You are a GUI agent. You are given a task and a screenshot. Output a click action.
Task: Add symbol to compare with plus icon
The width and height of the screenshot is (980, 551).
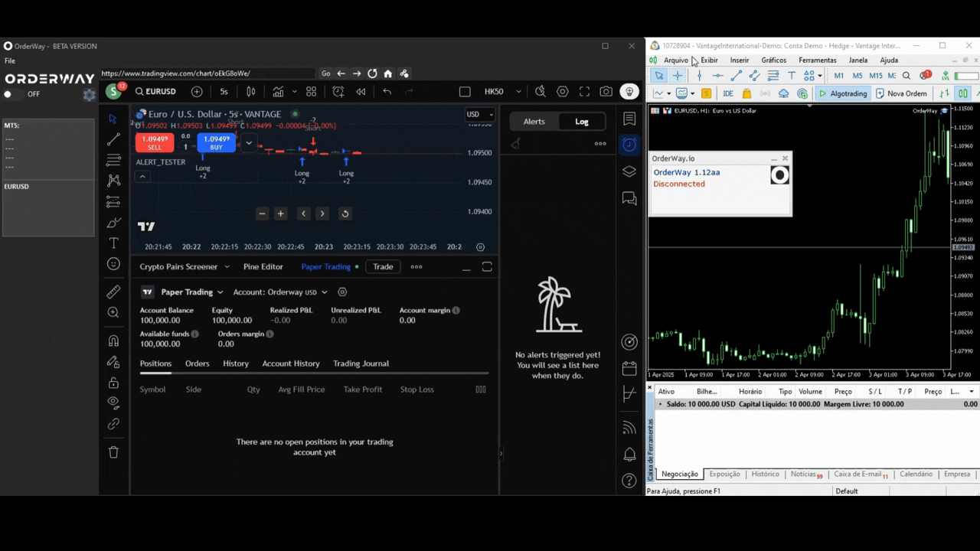(197, 92)
